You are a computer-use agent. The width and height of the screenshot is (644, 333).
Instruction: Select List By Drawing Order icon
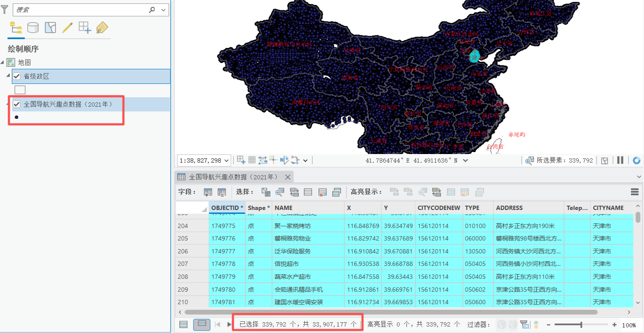pos(16,28)
